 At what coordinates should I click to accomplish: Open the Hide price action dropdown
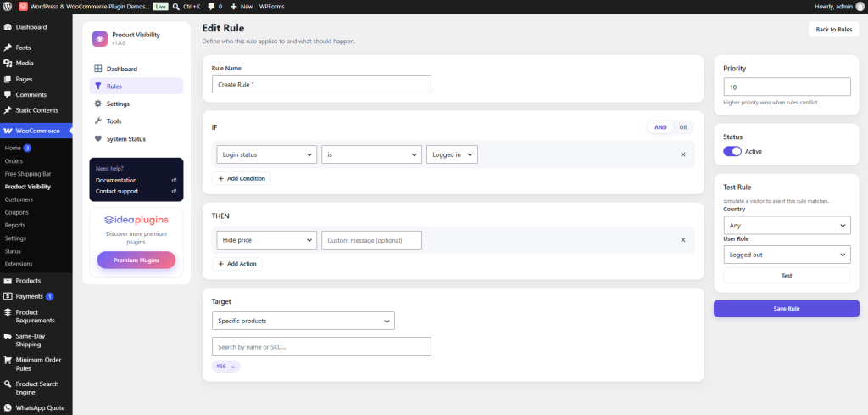(x=267, y=240)
